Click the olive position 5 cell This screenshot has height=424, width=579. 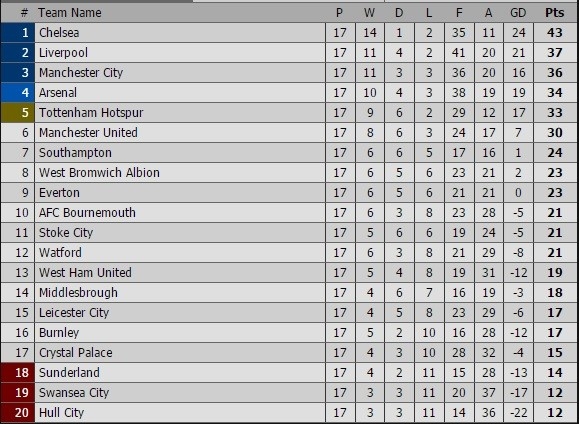click(18, 113)
